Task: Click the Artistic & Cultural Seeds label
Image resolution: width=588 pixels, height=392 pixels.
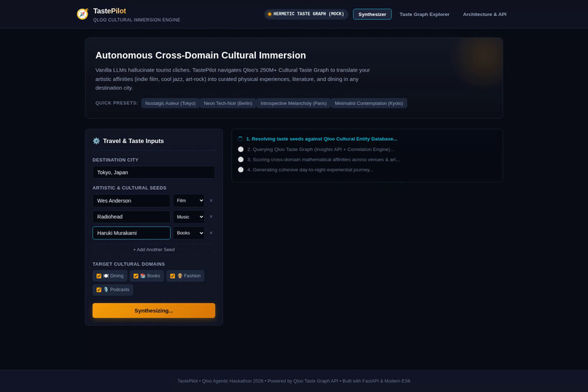Action: tap(129, 188)
